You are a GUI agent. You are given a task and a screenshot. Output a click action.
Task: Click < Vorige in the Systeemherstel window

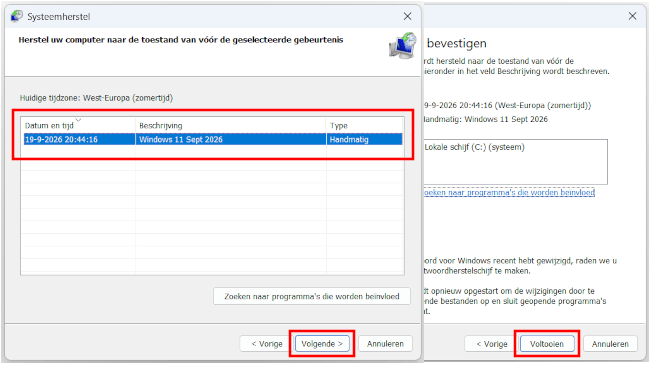[x=266, y=344]
